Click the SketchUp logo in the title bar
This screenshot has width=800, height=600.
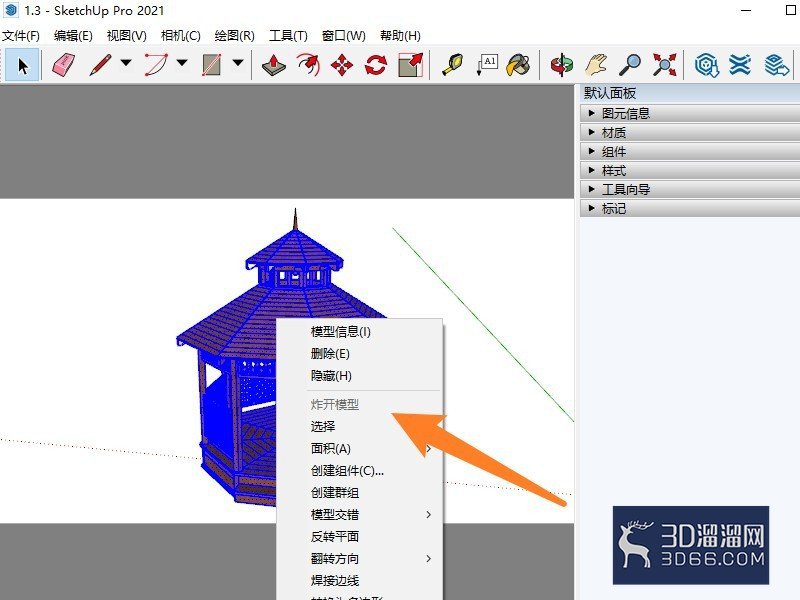point(11,10)
